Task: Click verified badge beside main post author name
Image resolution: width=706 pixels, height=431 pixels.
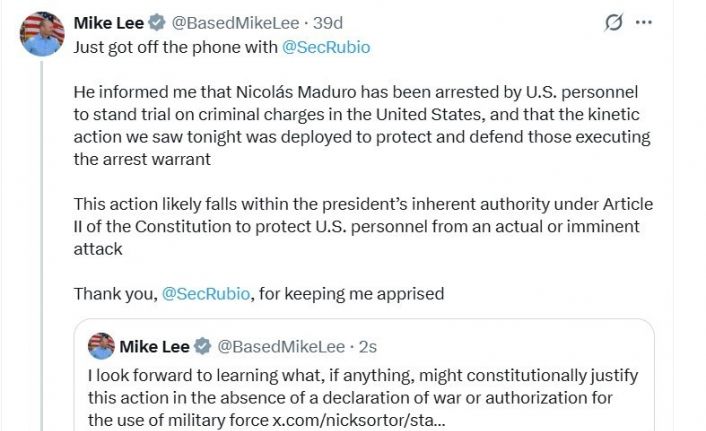Action: tap(157, 22)
